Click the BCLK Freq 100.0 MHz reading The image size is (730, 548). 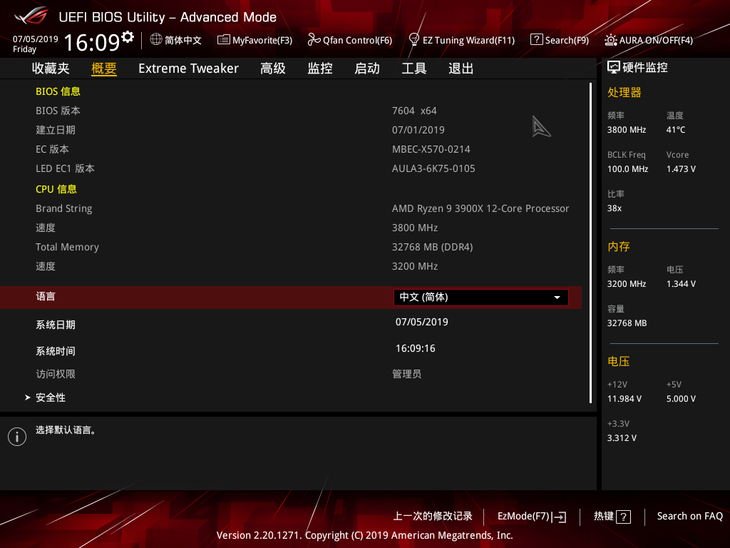[628, 169]
